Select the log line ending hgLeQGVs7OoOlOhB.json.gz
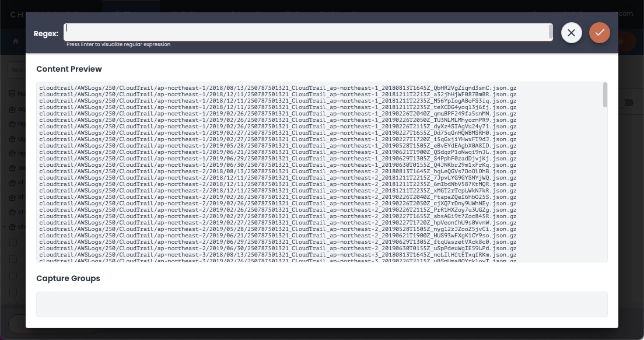 [x=278, y=171]
